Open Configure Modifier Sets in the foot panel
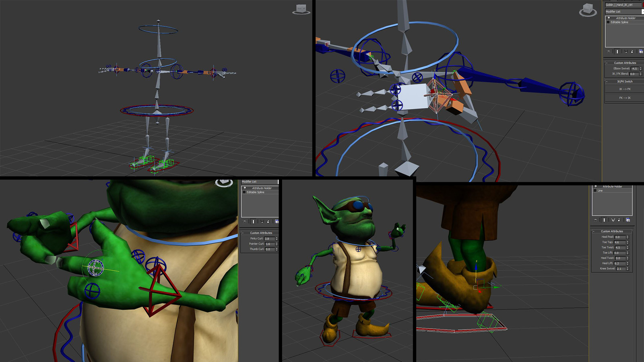This screenshot has width=644, height=362. [628, 220]
